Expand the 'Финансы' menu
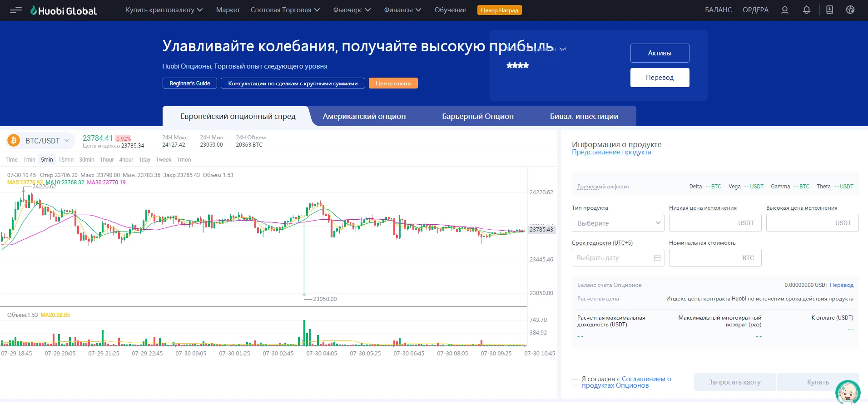This screenshot has height=409, width=868. tap(402, 10)
